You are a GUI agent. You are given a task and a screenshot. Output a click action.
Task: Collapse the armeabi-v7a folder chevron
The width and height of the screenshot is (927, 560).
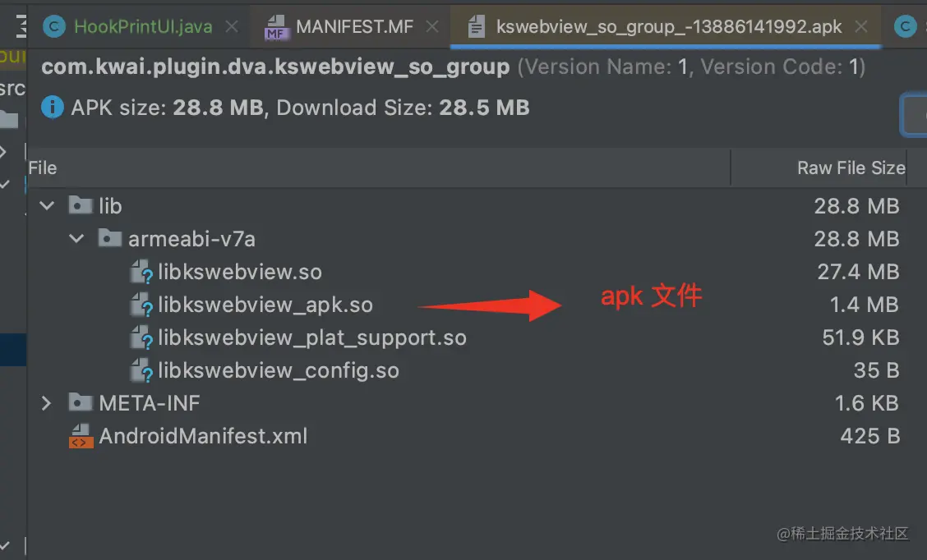pyautogui.click(x=76, y=239)
